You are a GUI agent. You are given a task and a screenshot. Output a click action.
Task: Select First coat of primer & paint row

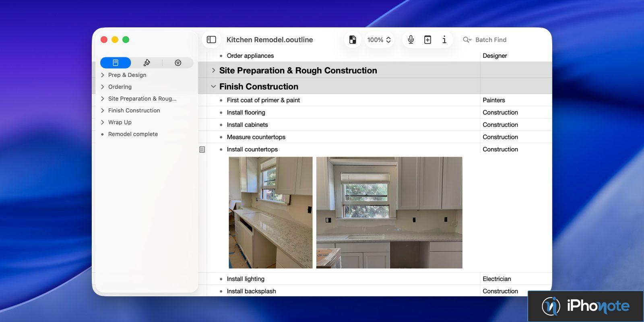[263, 100]
